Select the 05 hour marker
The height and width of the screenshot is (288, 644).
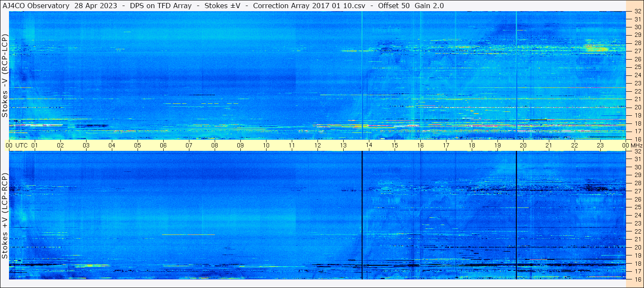[x=138, y=145]
